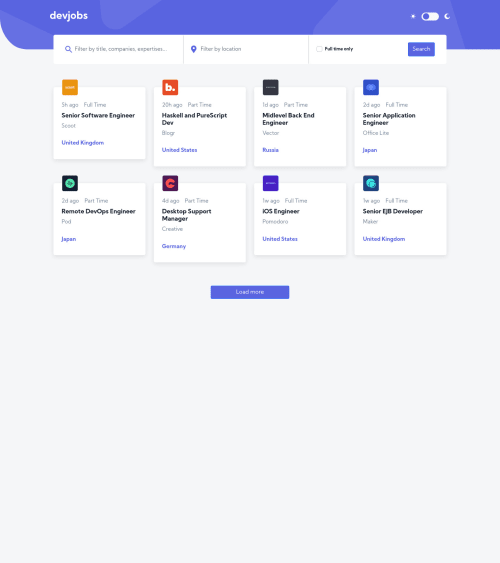The image size is (500, 563).
Task: Toggle the dark mode switch
Action: pos(430,16)
